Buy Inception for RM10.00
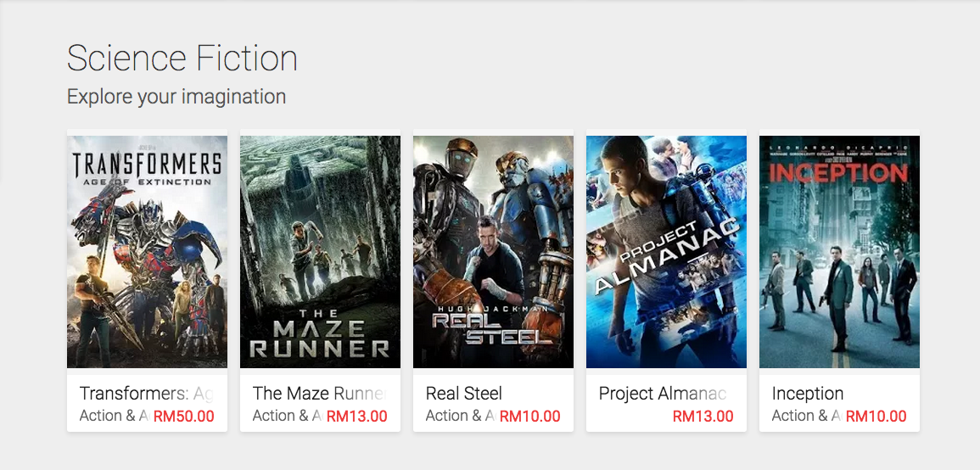The width and height of the screenshot is (980, 470). pyautogui.click(x=876, y=417)
